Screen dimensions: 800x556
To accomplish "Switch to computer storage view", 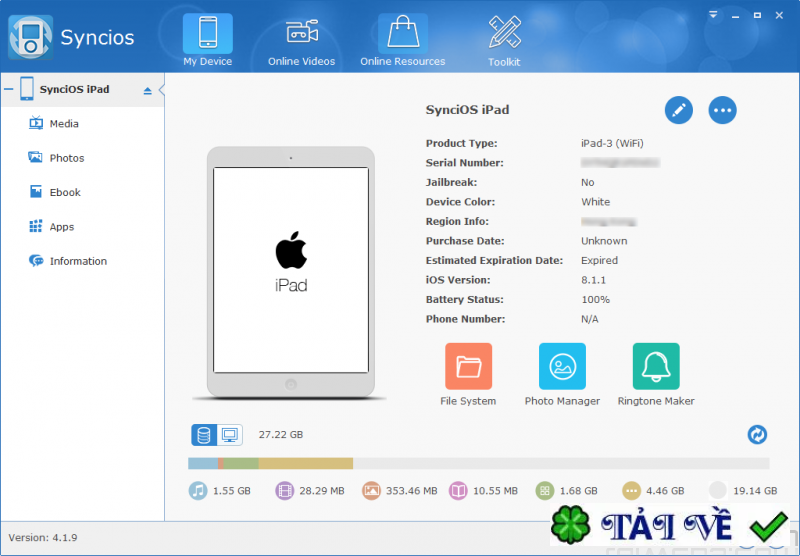I will pyautogui.click(x=230, y=435).
